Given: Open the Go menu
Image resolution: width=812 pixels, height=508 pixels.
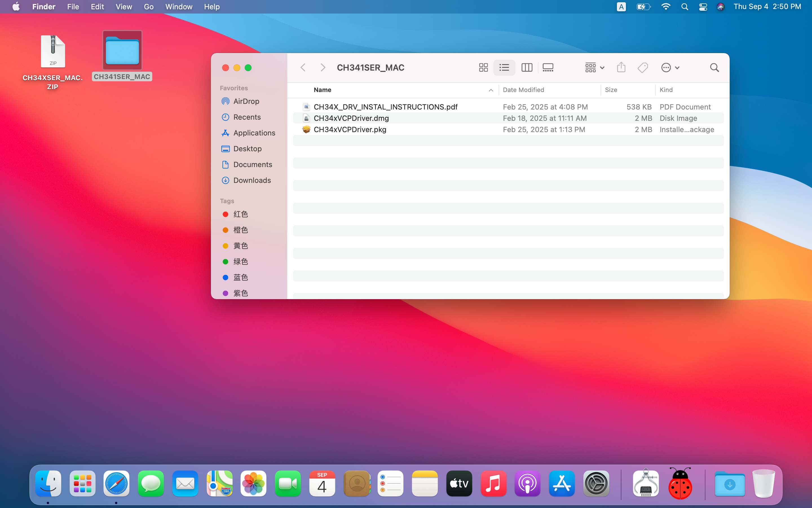Looking at the screenshot, I should 149,7.
